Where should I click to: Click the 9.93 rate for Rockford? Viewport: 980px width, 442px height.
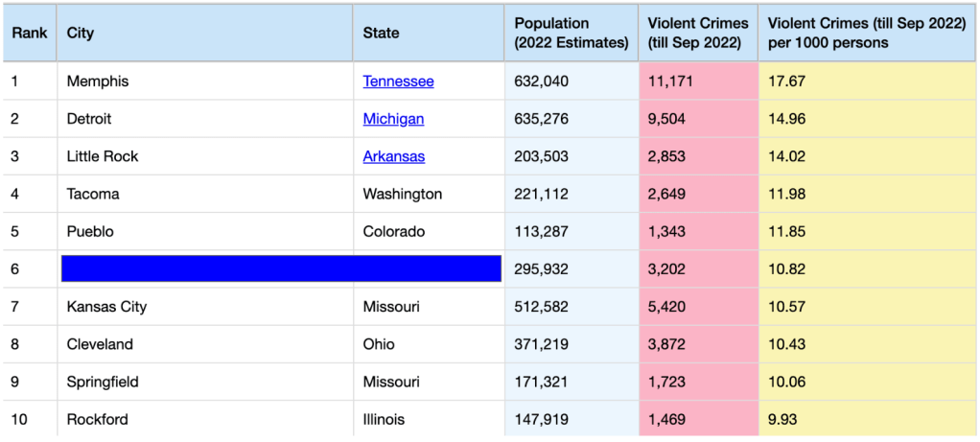782,419
